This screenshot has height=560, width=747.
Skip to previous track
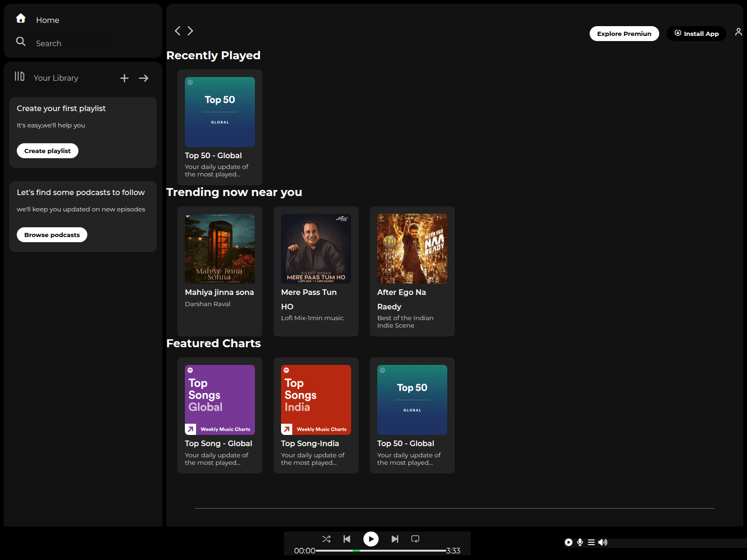pyautogui.click(x=347, y=539)
